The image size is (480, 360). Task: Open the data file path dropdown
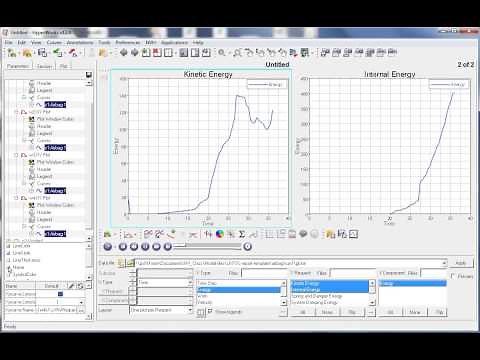(x=444, y=263)
